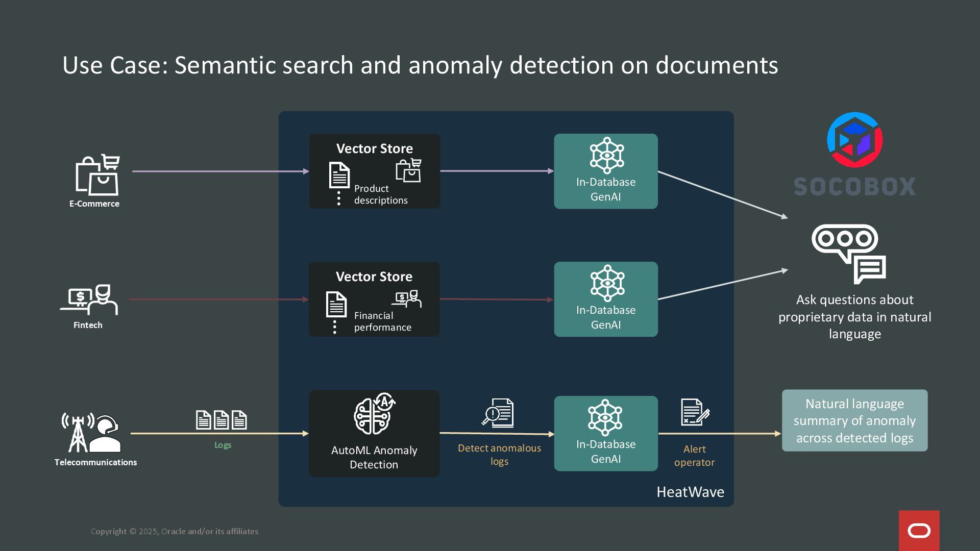Image resolution: width=980 pixels, height=551 pixels.
Task: Click the three Logs document icons
Action: 222,420
